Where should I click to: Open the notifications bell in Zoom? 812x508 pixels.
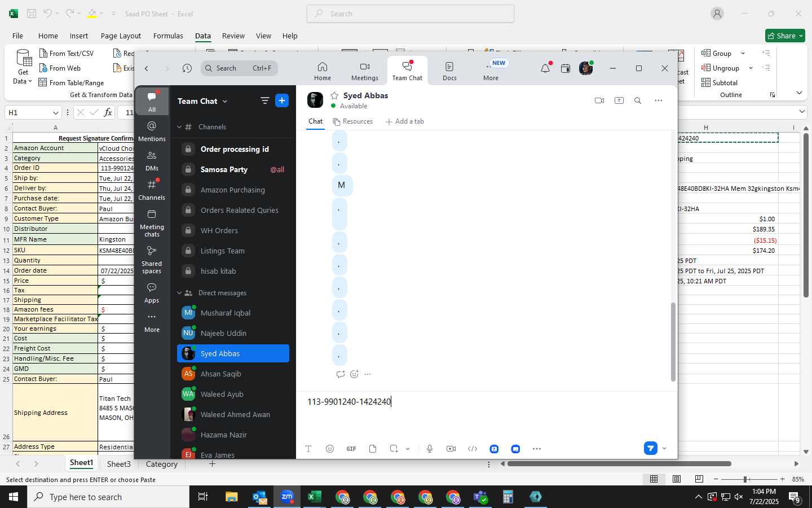click(x=545, y=68)
